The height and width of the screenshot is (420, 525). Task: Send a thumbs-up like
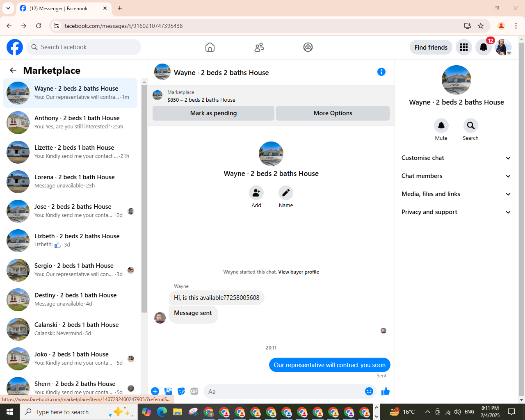[x=386, y=391]
